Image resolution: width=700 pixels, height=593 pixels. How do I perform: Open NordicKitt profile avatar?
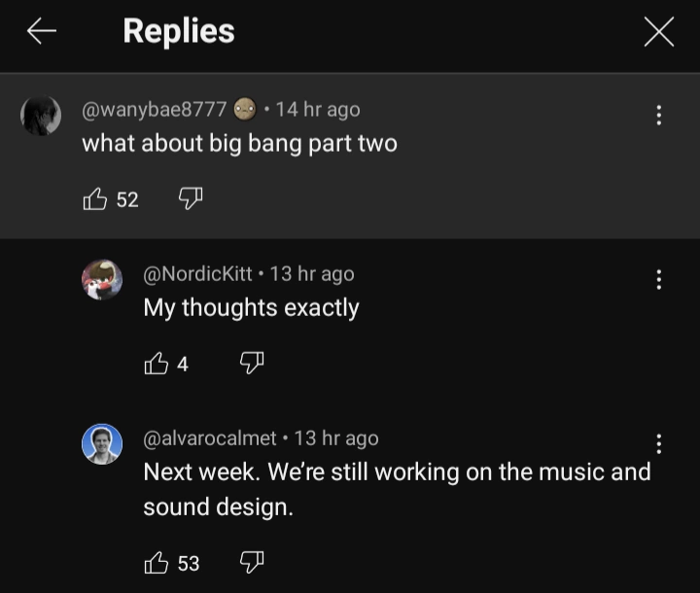(x=102, y=280)
